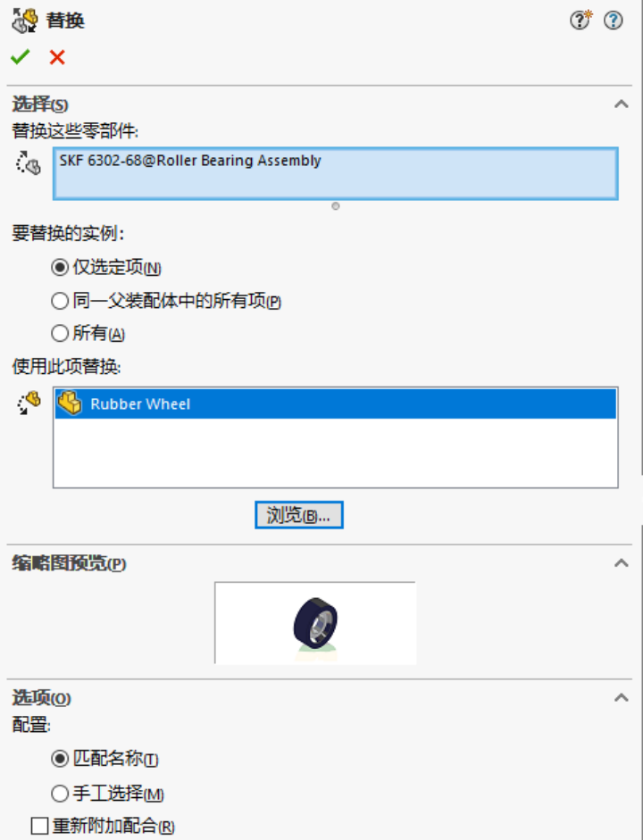Viewport: 643px width, 840px height.
Task: Click the SKF 6302-68 selection box
Action: (x=336, y=173)
